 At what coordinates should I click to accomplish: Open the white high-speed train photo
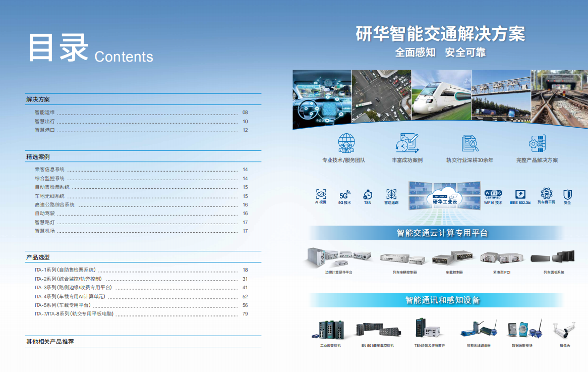click(x=441, y=95)
